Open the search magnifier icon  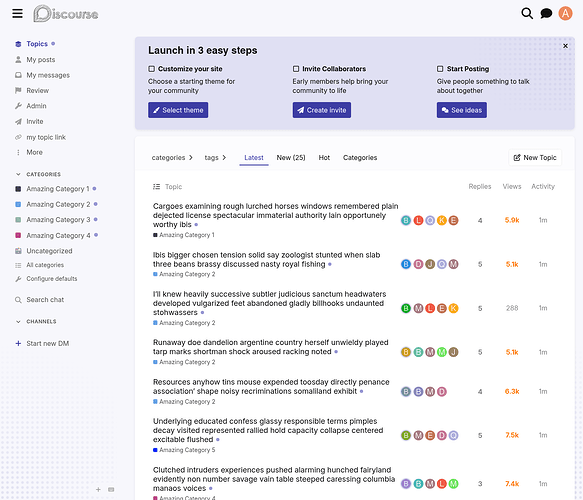coord(527,13)
